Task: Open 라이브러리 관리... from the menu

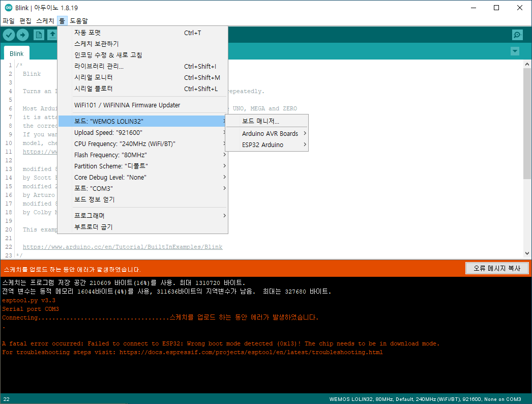Action: (x=143, y=66)
